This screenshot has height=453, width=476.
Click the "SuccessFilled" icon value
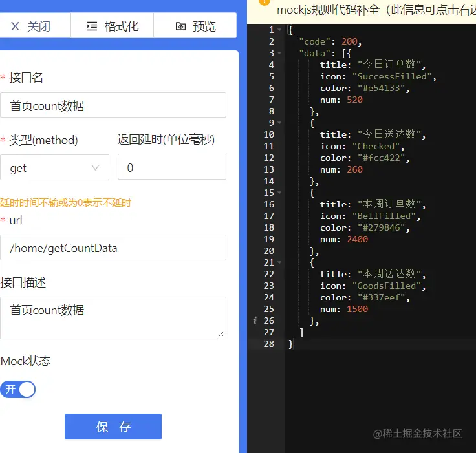(392, 76)
